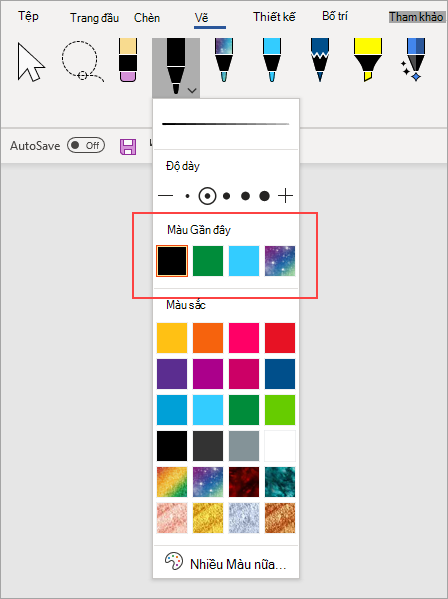Open Nhiều Màu nữa... color options
The height and width of the screenshot is (599, 448).
tap(226, 563)
